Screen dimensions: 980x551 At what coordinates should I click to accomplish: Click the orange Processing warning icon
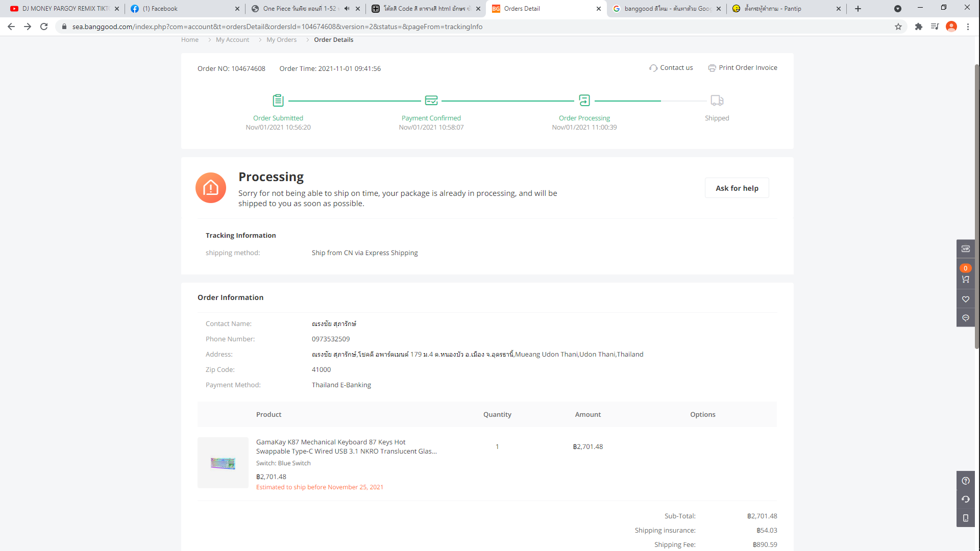(x=211, y=188)
